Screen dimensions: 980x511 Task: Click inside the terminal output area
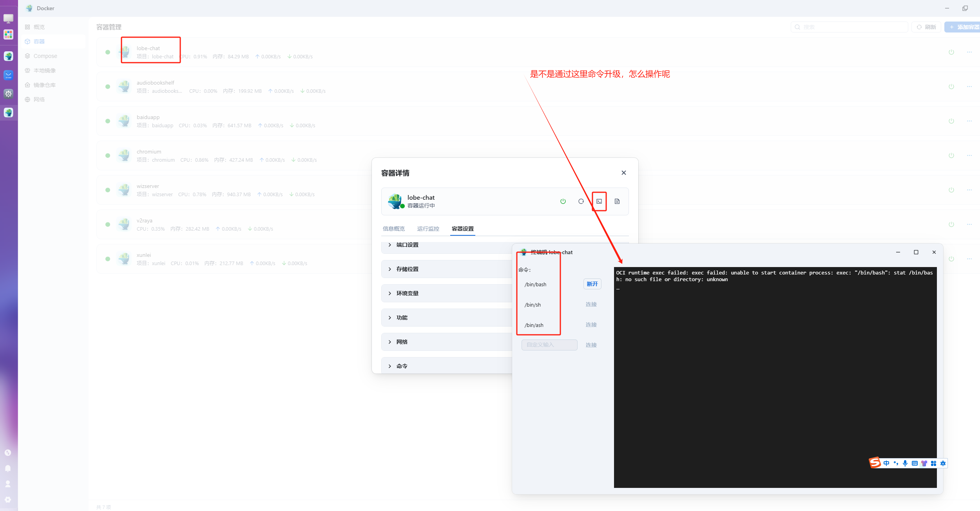pos(775,377)
